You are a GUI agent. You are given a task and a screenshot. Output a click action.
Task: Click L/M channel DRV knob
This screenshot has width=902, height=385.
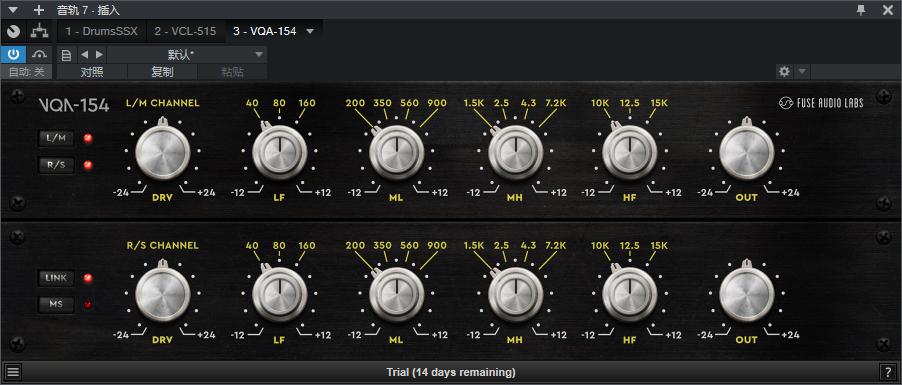[x=163, y=152]
